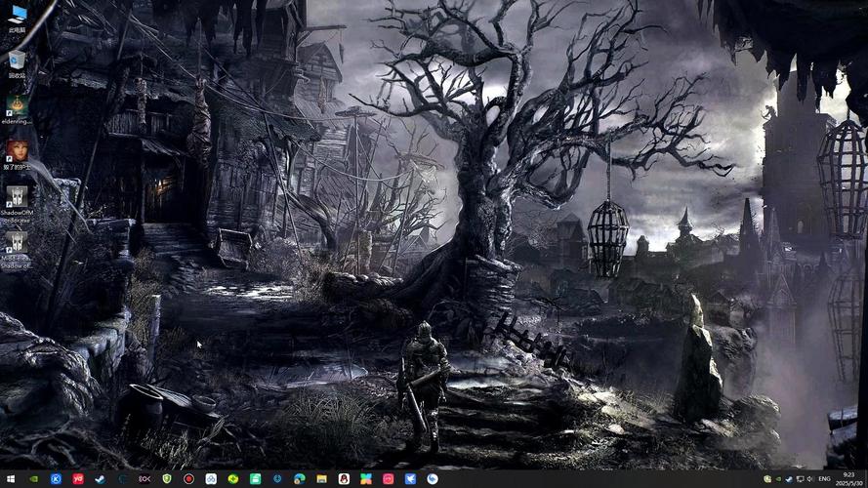Open the green square taskbar app
Viewport: 868px width, 488px height.
[x=255, y=478]
